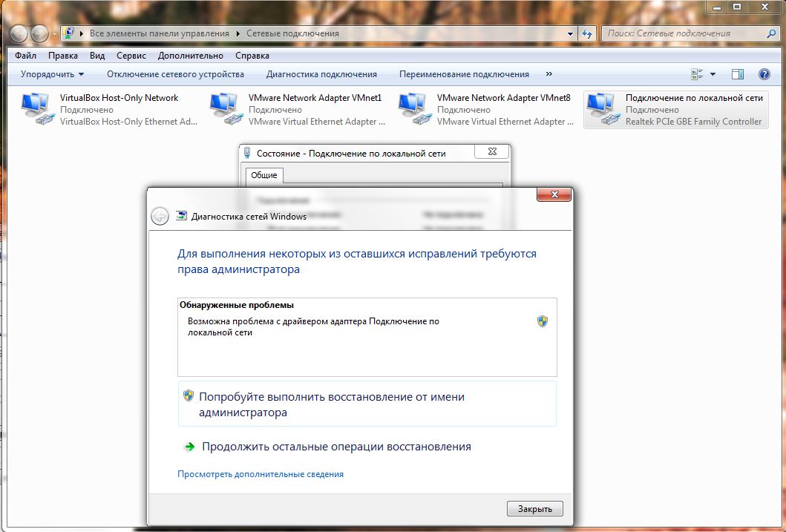Click the Закрыть button
The image size is (786, 532).
point(534,508)
